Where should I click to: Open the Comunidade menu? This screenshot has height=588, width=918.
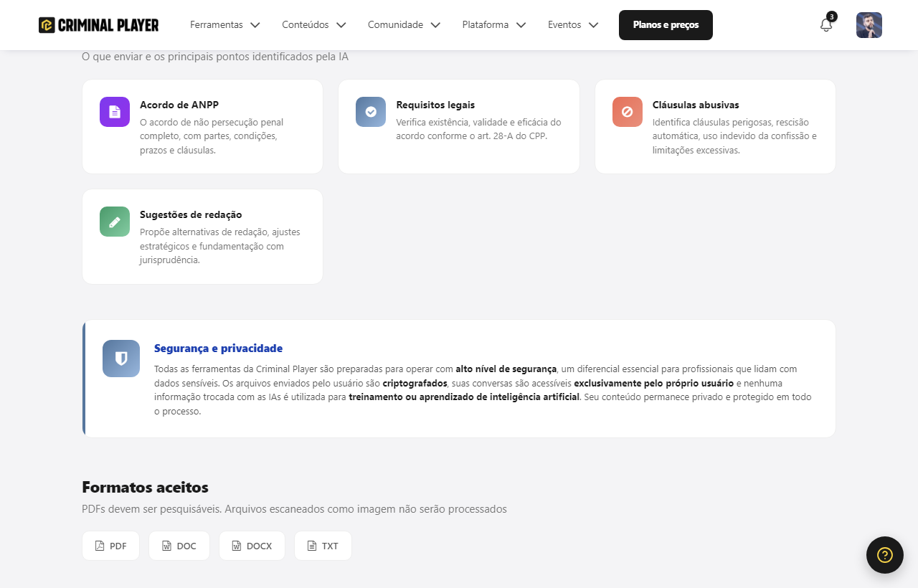404,25
